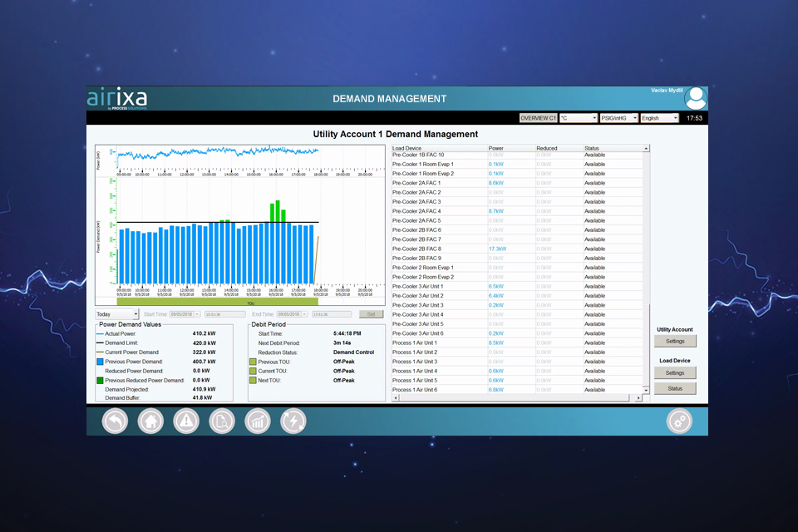
Task: Select the Pre-Cooler 2 Room Evap 1 row
Action: 516,268
